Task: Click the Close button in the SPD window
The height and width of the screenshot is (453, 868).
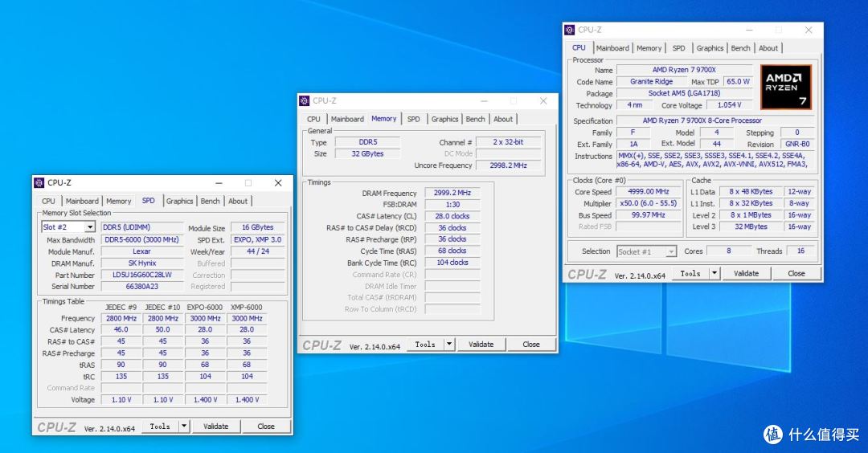Action: [266, 426]
